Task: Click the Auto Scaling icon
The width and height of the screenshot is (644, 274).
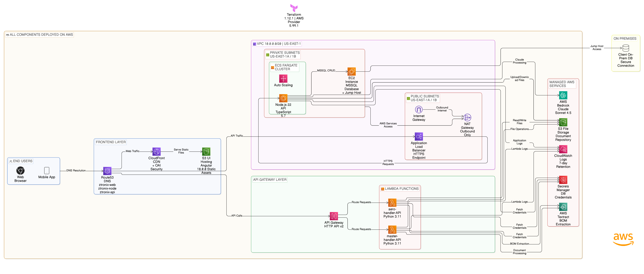Action: pyautogui.click(x=283, y=78)
